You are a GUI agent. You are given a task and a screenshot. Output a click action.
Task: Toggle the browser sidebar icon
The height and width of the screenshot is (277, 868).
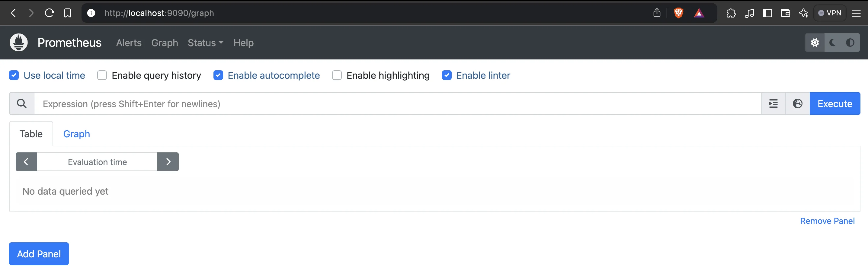click(x=767, y=13)
